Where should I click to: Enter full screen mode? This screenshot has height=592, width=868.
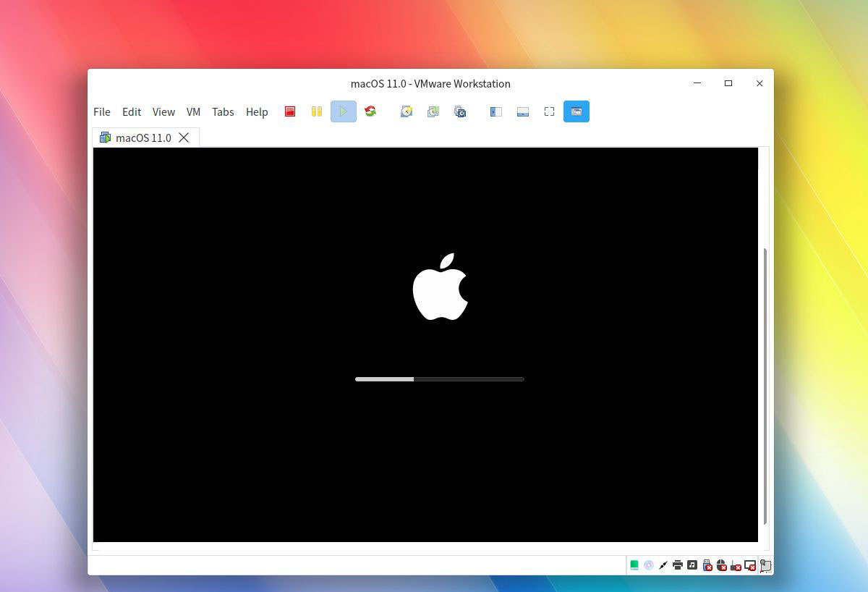550,111
